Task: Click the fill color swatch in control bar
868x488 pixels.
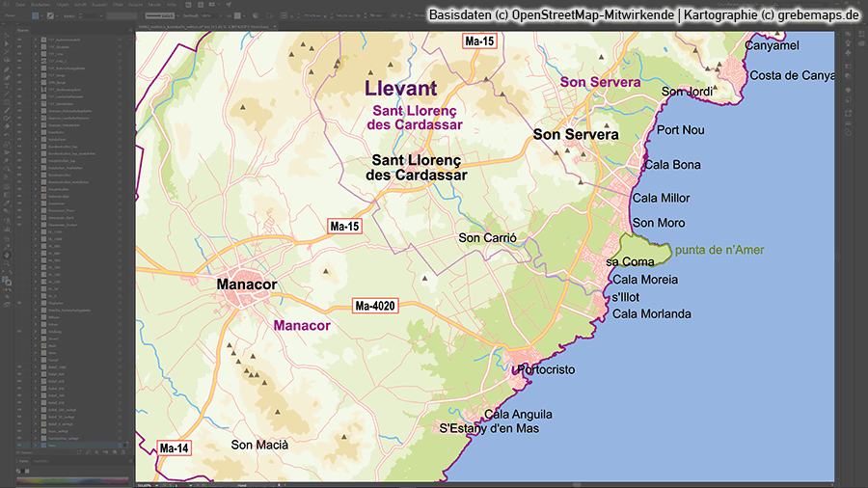Action: [33, 16]
